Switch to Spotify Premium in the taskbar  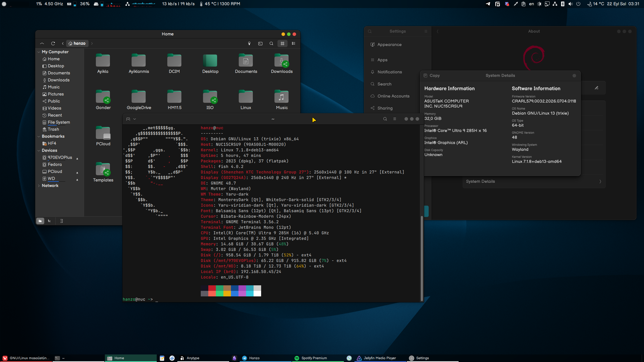click(317, 358)
